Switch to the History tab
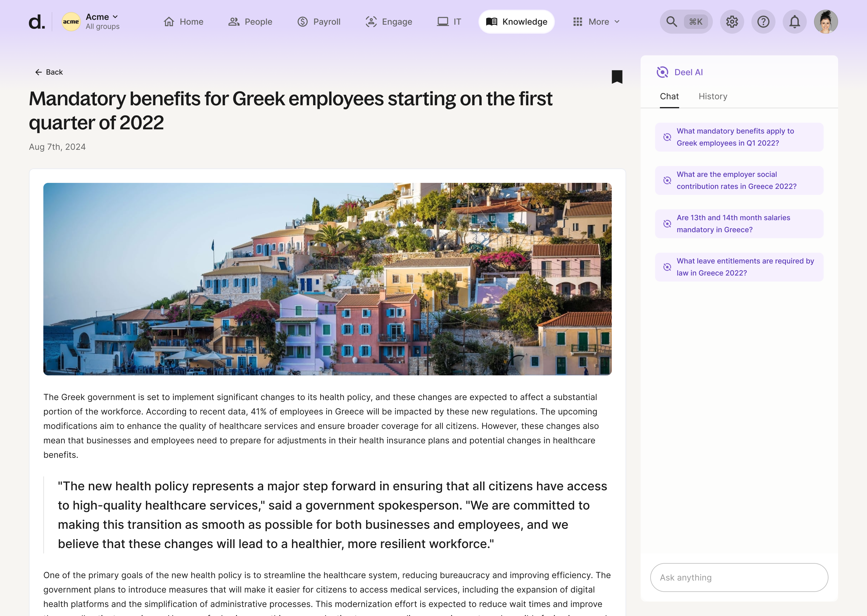The image size is (867, 616). pyautogui.click(x=713, y=96)
